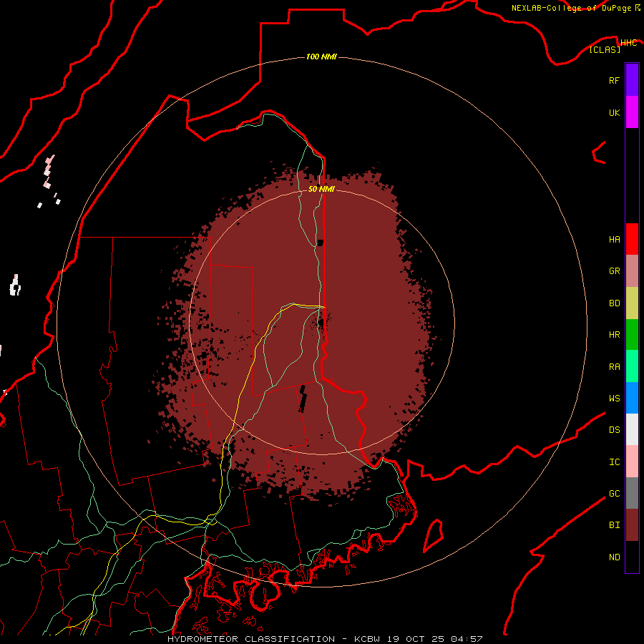The image size is (644, 644).
Task: Click the HHC product code label
Action: pyautogui.click(x=628, y=43)
